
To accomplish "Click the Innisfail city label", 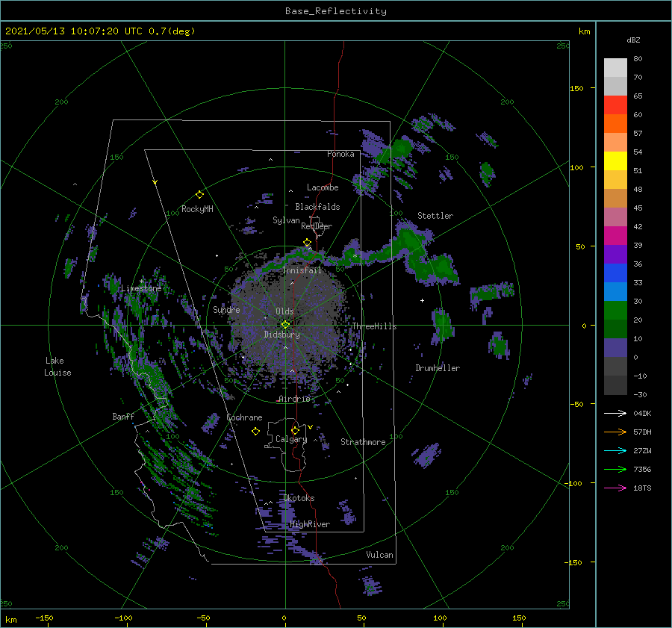I will pos(302,270).
